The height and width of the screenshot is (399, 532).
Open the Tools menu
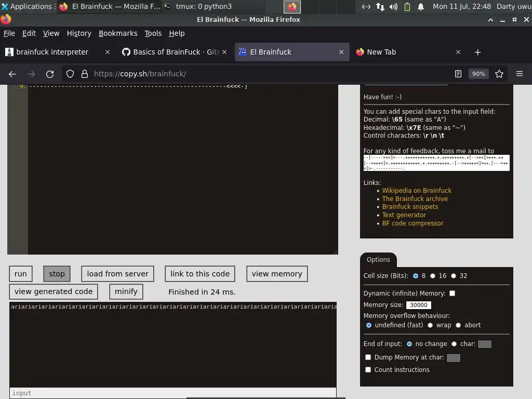(153, 33)
